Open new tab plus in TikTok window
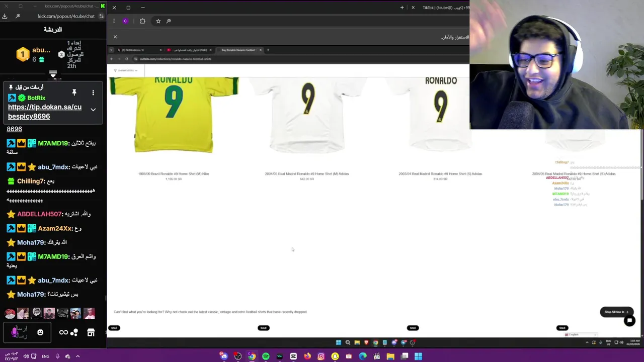Viewport: 644px width, 362px height. click(402, 8)
